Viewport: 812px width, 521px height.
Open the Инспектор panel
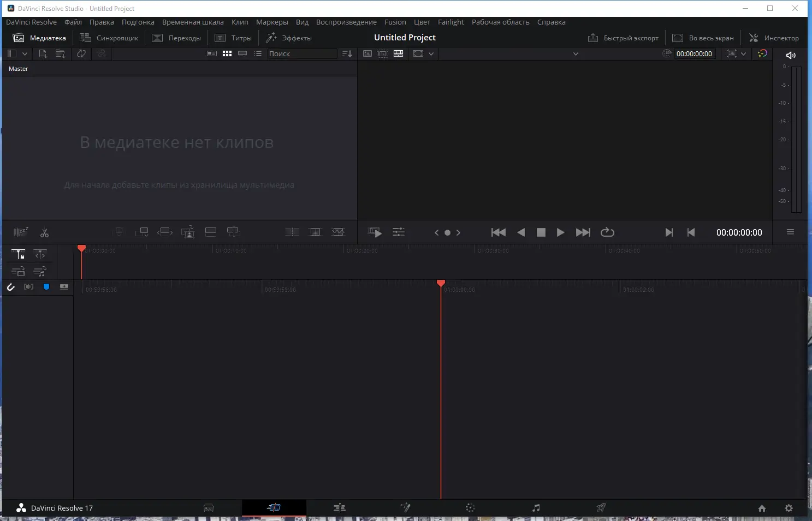[x=775, y=38]
